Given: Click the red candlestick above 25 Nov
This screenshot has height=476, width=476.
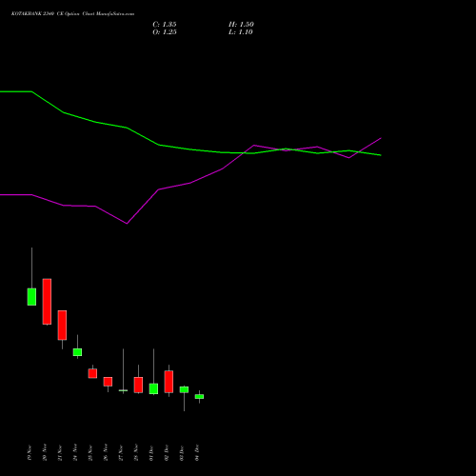Looking at the screenshot, I should tap(92, 373).
